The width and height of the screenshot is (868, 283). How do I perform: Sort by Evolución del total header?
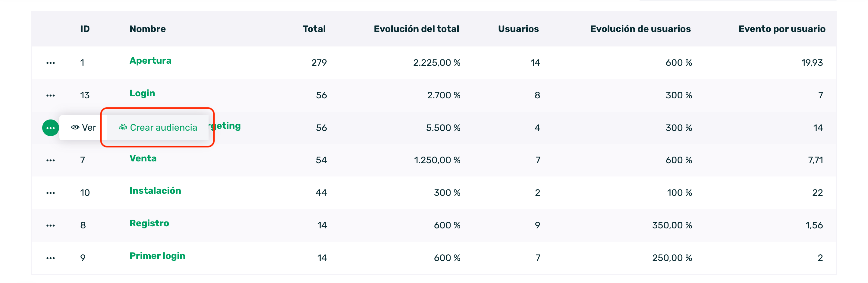click(x=416, y=29)
